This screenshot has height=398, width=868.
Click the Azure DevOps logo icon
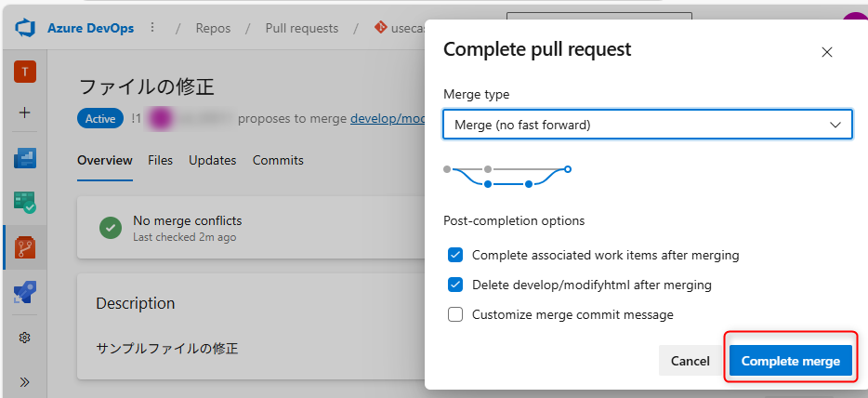pos(25,28)
